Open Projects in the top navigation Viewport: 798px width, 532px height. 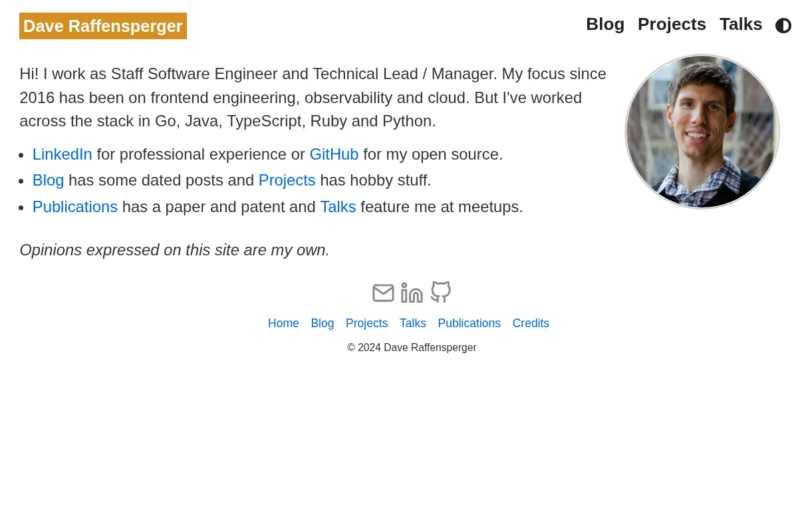[x=672, y=24]
